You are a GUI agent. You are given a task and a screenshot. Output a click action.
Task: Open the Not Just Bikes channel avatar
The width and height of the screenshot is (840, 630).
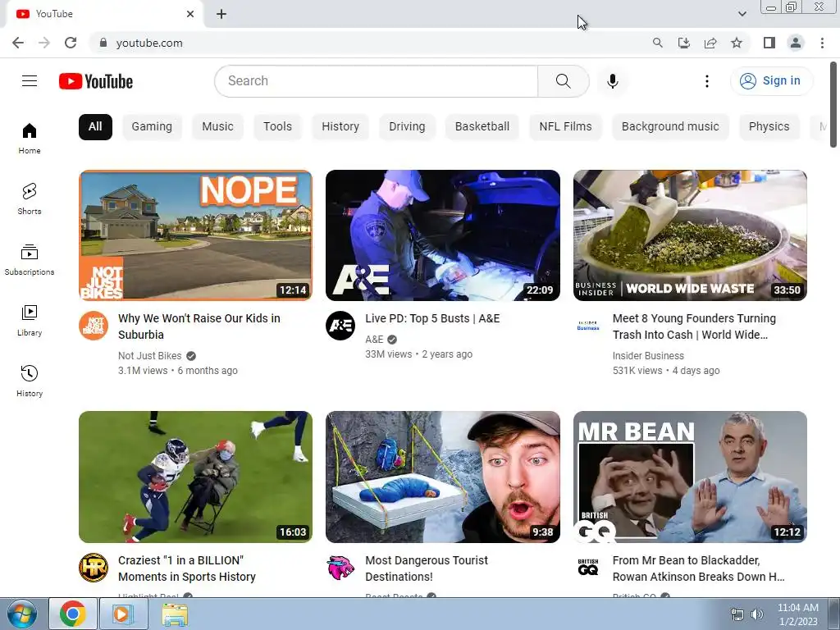pyautogui.click(x=94, y=326)
